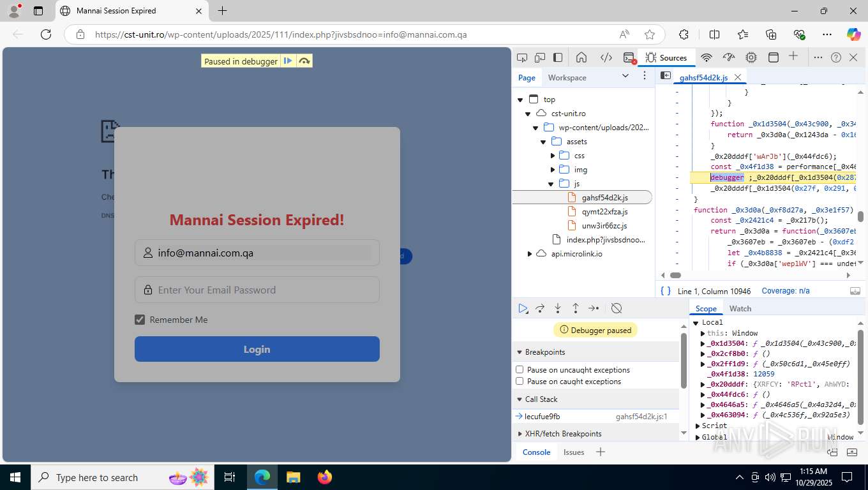Open the Elements tool icon
Screen dimensions: 868x490
[606, 57]
